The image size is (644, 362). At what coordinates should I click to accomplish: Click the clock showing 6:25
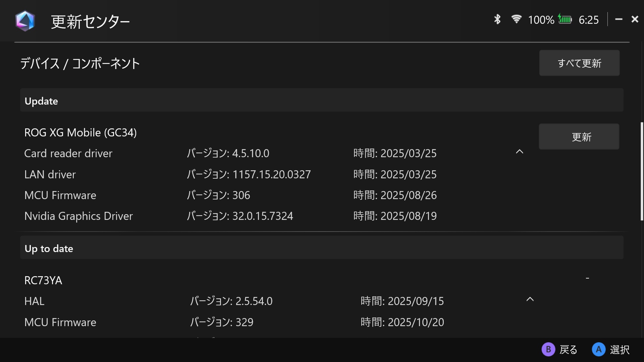point(589,20)
